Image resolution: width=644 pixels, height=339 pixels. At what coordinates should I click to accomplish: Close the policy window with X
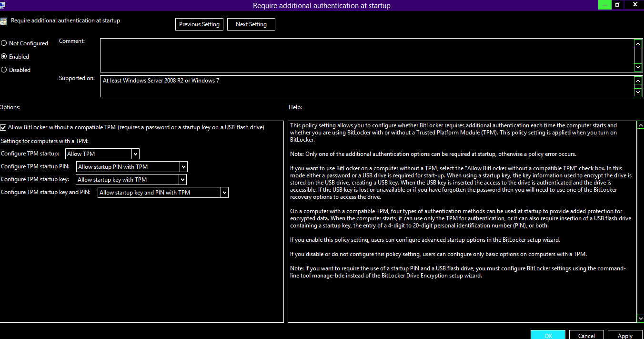click(x=634, y=5)
